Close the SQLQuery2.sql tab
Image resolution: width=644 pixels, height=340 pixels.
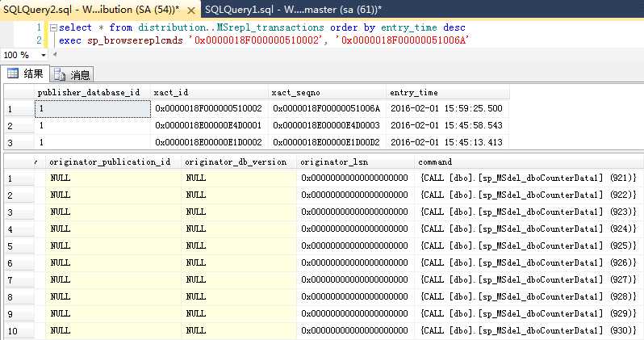(191, 10)
